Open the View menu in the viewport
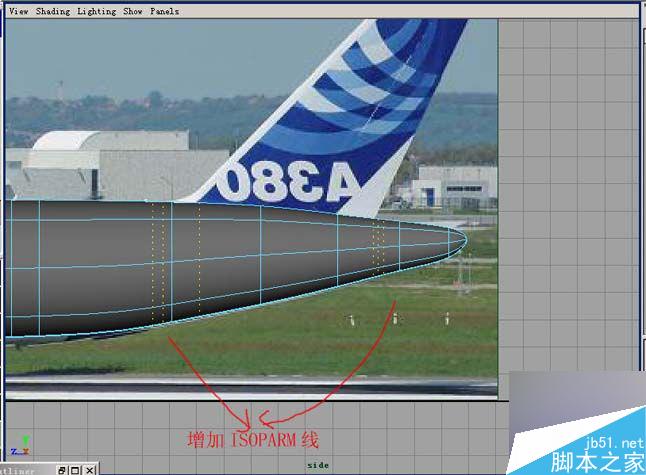 19,11
